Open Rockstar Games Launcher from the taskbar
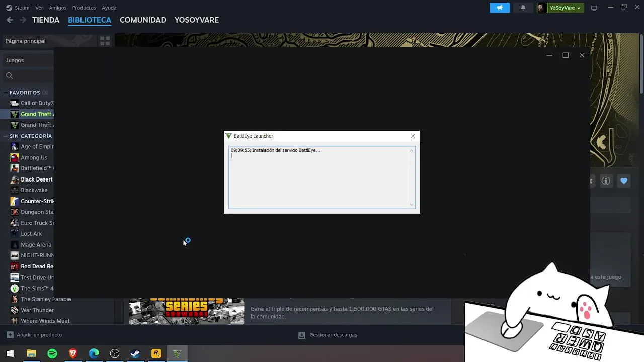The height and width of the screenshot is (362, 644). 156,354
